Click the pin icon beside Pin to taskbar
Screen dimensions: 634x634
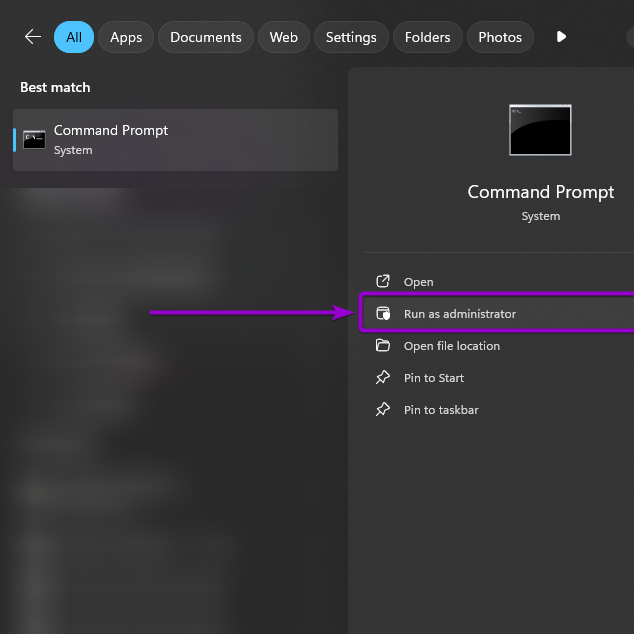tap(382, 410)
